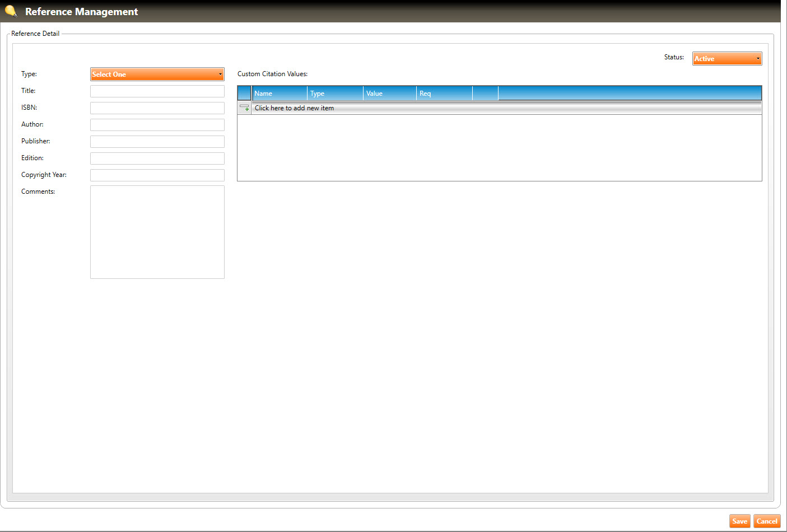Focus the Title text field
The width and height of the screenshot is (787, 532).
pos(157,91)
